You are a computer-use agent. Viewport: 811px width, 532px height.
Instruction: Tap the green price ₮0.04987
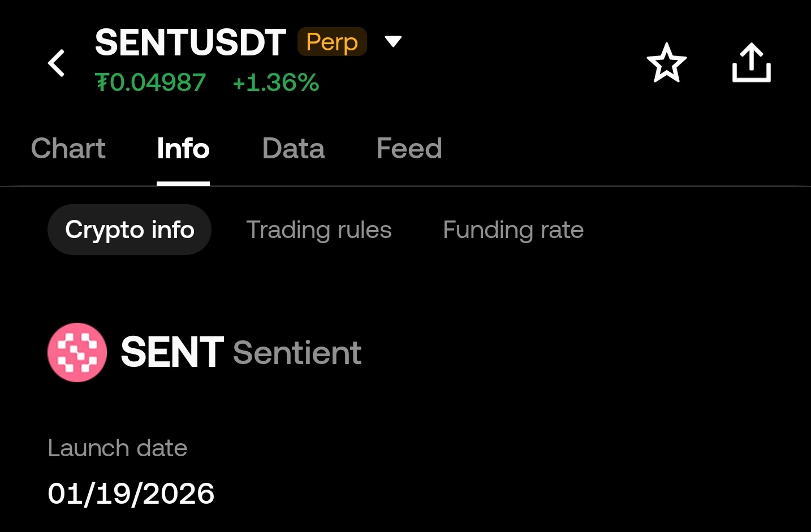150,83
